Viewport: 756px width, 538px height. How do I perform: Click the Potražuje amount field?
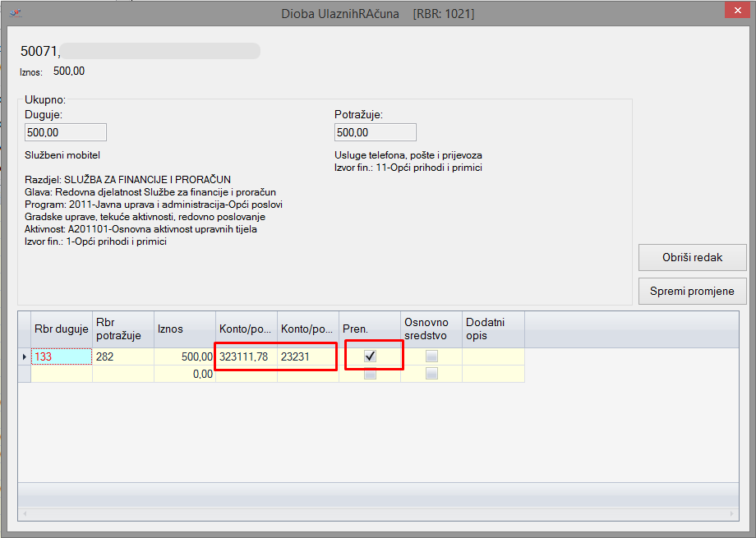tap(375, 132)
